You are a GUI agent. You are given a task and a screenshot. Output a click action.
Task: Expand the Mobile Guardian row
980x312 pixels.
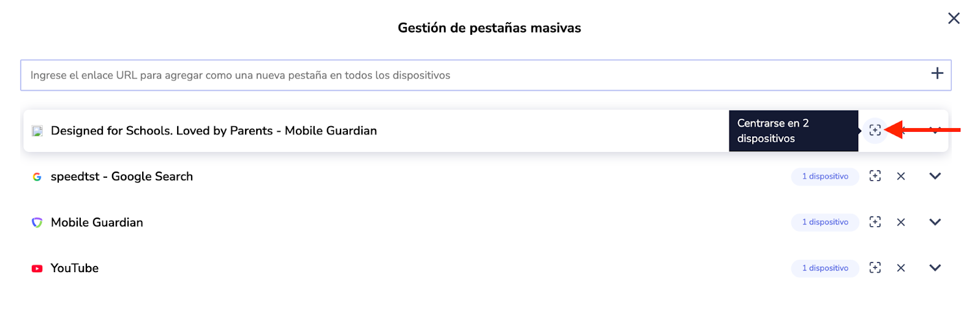pos(935,222)
